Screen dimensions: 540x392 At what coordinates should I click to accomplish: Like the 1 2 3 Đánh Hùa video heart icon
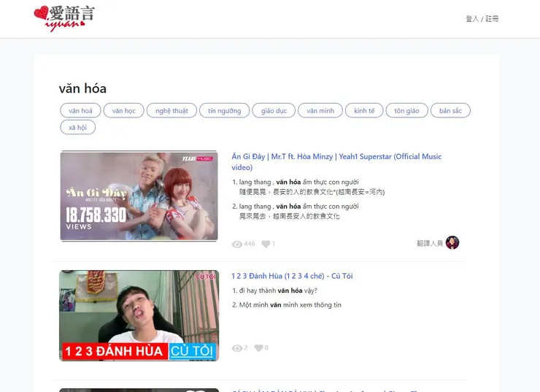click(258, 348)
